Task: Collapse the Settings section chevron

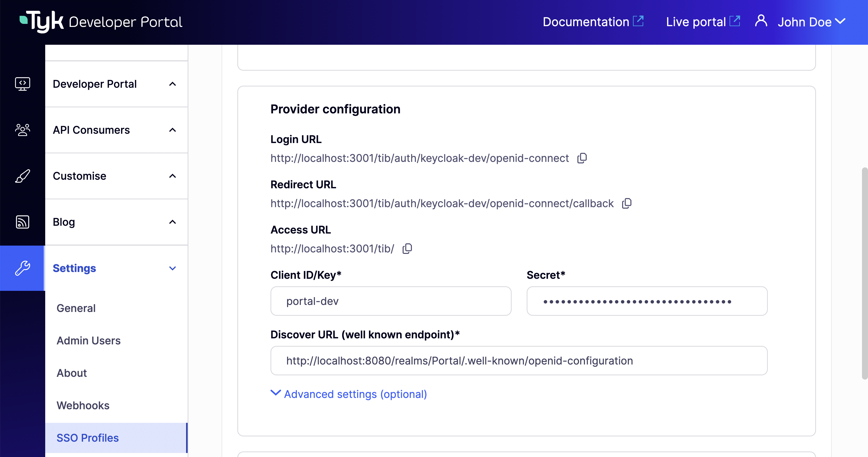Action: tap(173, 268)
